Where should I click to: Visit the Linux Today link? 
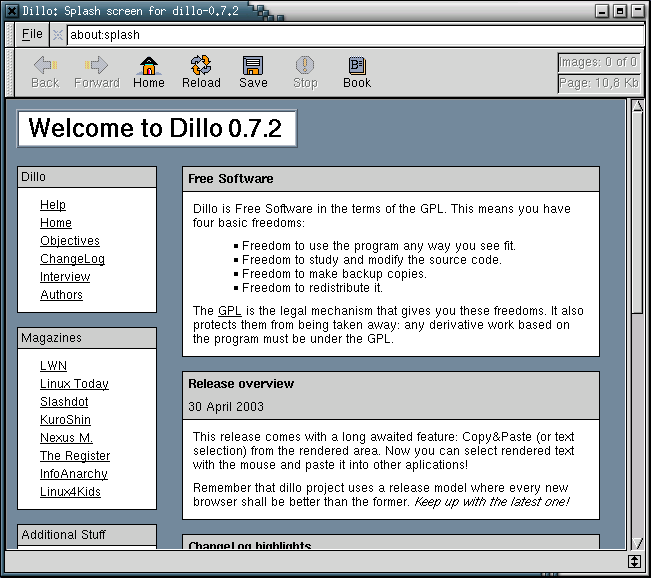tap(74, 384)
